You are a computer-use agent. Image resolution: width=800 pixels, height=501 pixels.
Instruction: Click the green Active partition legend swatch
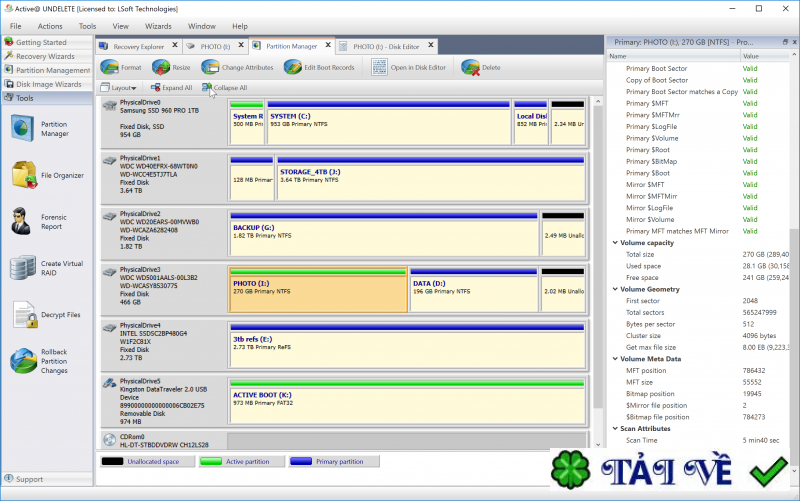[213, 462]
